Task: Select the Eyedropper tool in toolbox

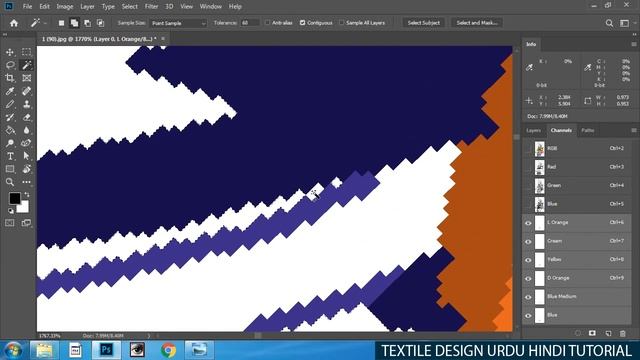Action: (10, 91)
